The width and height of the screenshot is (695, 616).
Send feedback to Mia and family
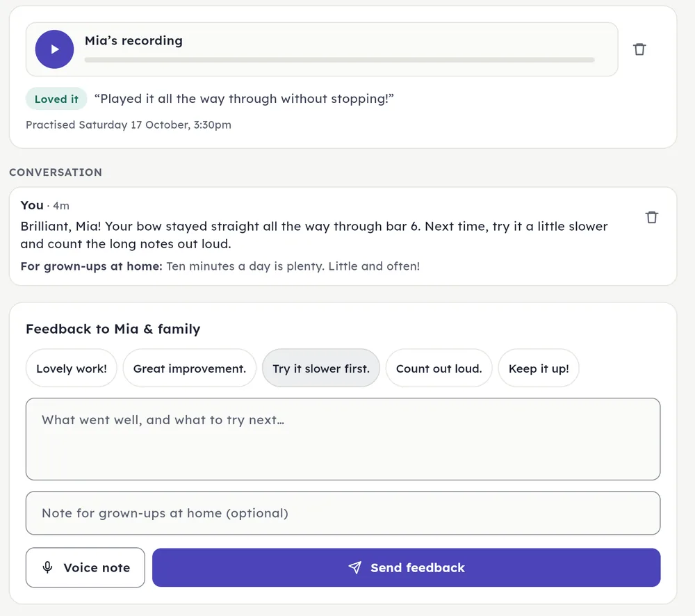407,567
